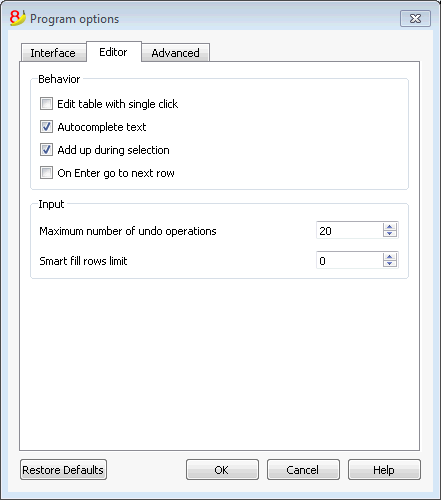Click the undo operations number field
This screenshot has width=441, height=500.
tap(349, 230)
